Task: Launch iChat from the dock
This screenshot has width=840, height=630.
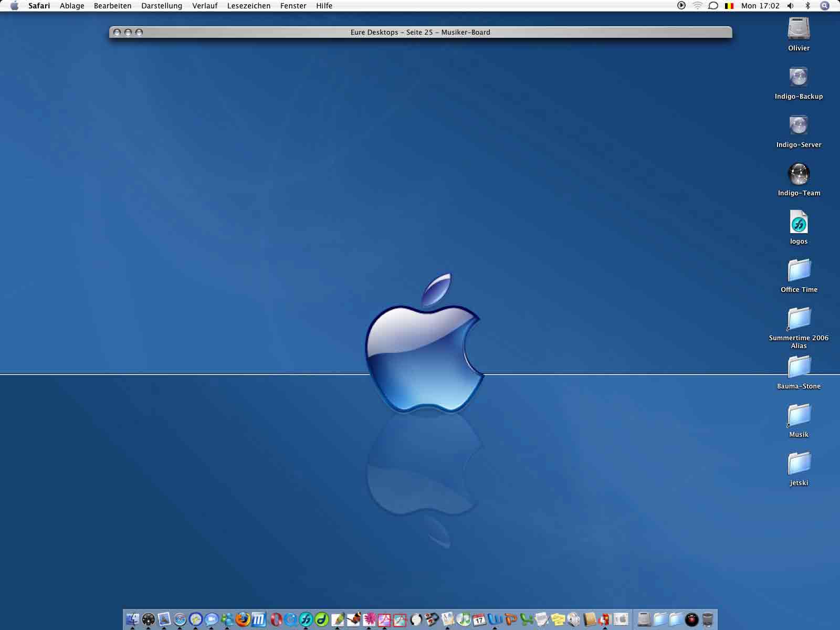Action: click(212, 619)
